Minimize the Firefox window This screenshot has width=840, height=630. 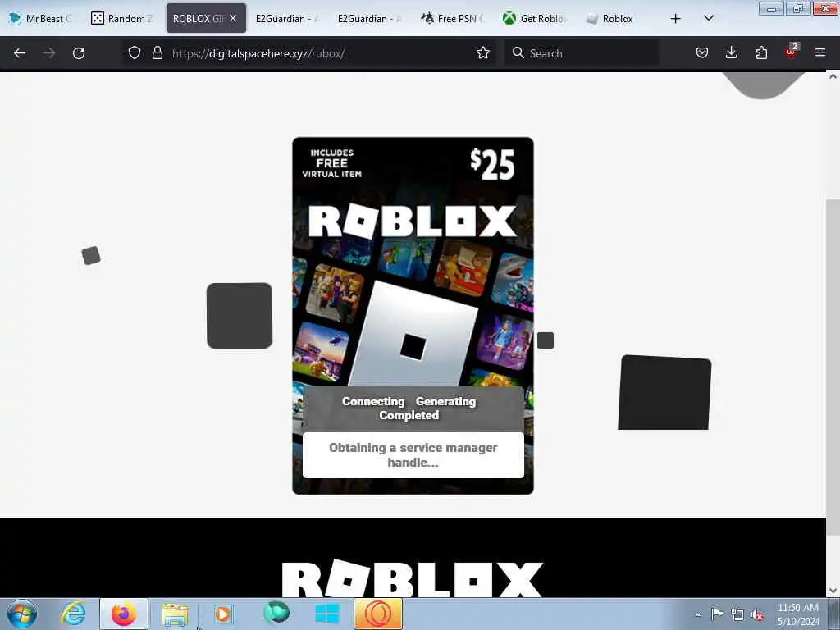771,8
